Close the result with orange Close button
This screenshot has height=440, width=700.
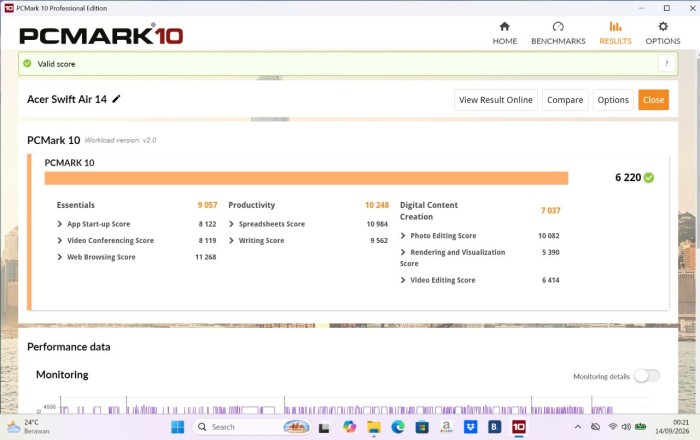click(653, 100)
